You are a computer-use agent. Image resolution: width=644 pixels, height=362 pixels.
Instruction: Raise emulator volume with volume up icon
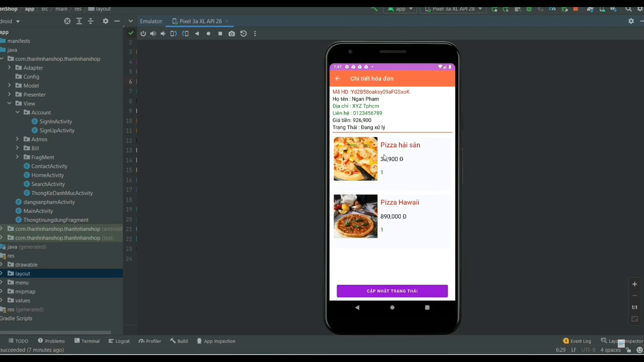(153, 34)
